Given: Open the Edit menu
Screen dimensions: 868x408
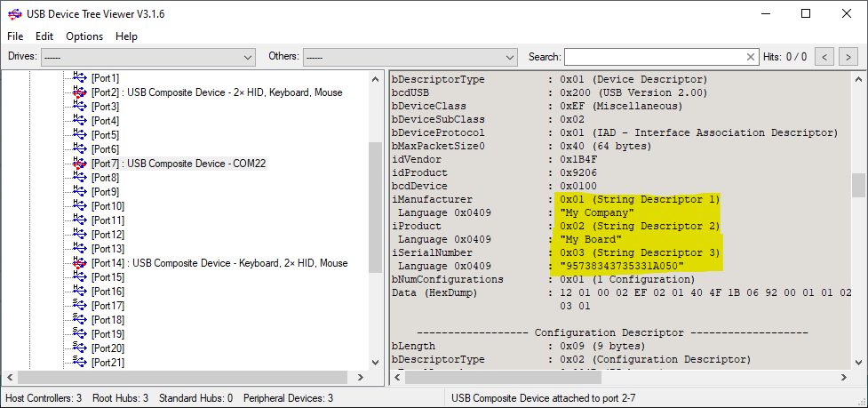Looking at the screenshot, I should point(44,36).
